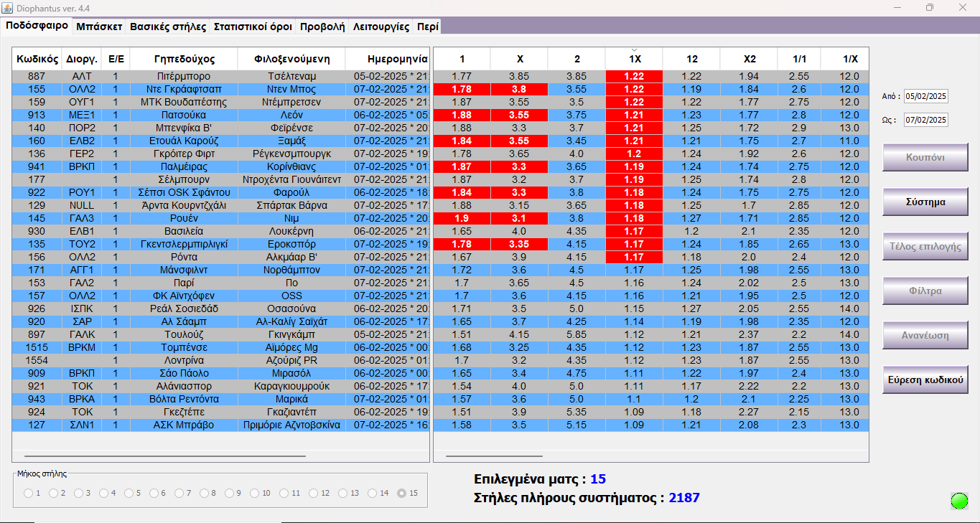Select red 1.9 cell in Ρουέν row
The height and width of the screenshot is (523, 980).
pyautogui.click(x=462, y=218)
